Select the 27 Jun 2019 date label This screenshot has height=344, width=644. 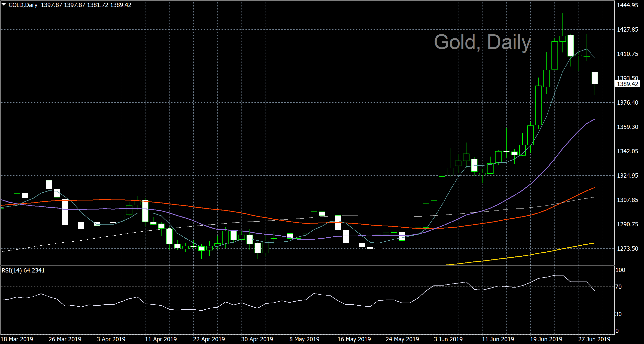tap(594, 339)
